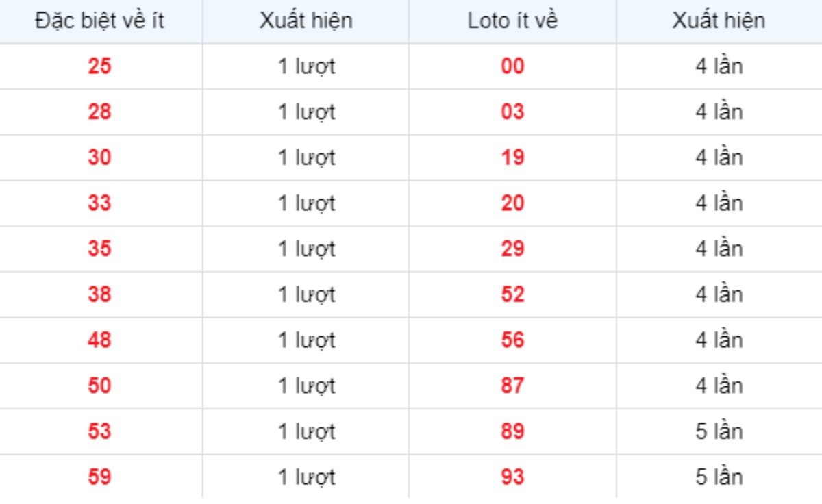The height and width of the screenshot is (504, 822).
Task: Click loto number 87
Action: (512, 386)
